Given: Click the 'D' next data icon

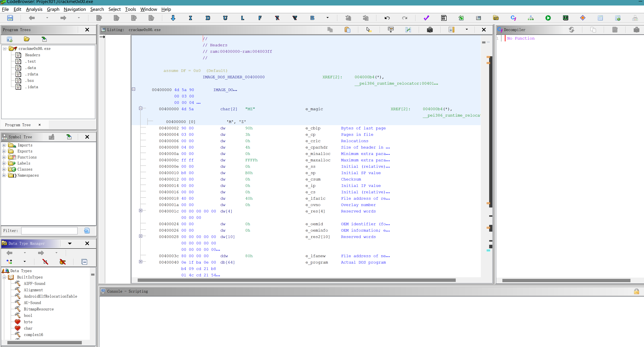Looking at the screenshot, I should pos(208,18).
